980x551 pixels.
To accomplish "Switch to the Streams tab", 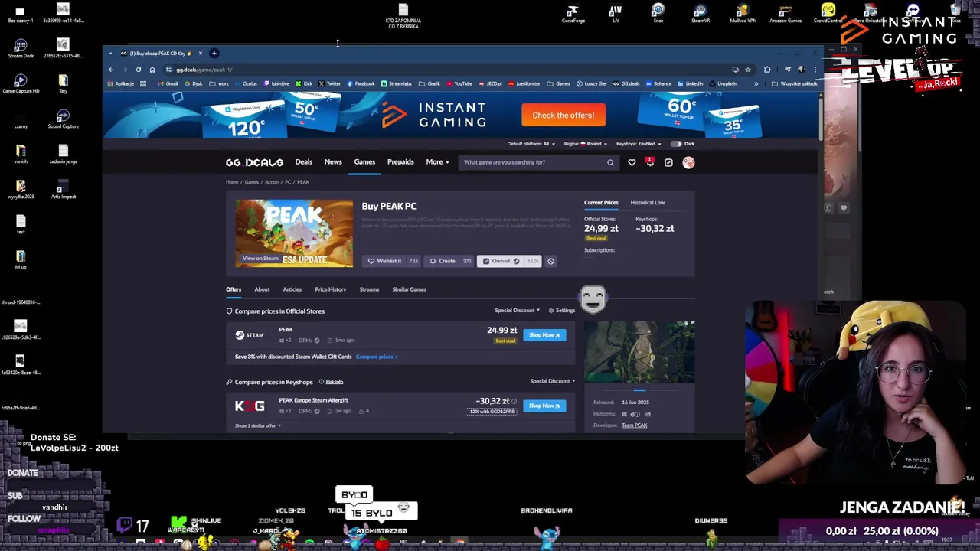I will (x=369, y=289).
